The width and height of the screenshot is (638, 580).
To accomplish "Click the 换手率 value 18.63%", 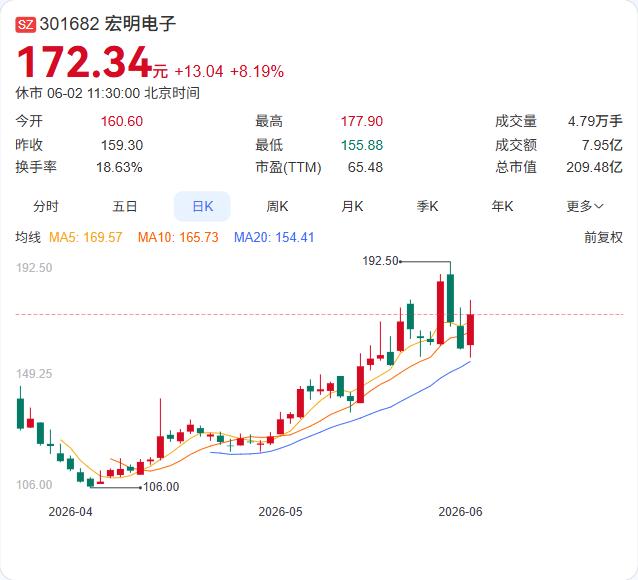I will point(119,167).
